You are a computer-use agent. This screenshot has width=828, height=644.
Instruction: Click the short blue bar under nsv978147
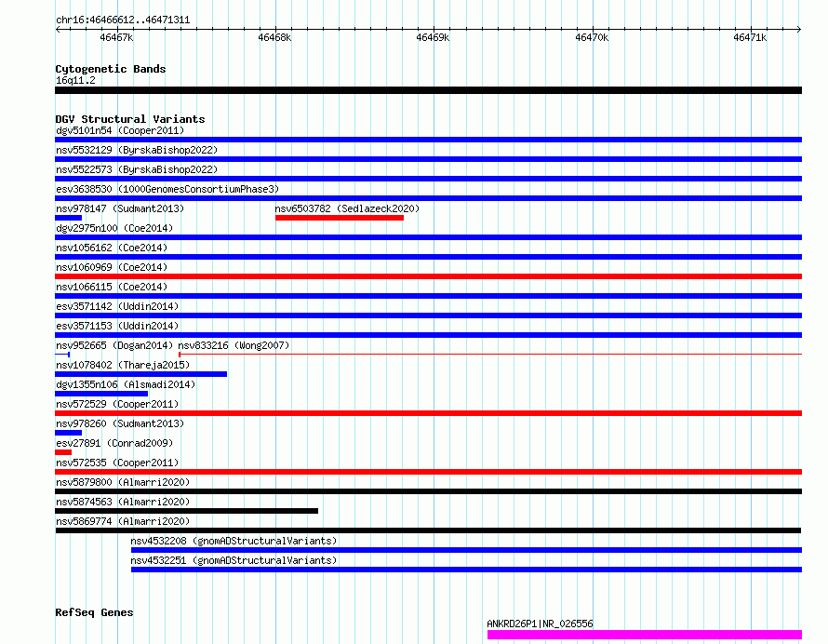click(x=68, y=218)
